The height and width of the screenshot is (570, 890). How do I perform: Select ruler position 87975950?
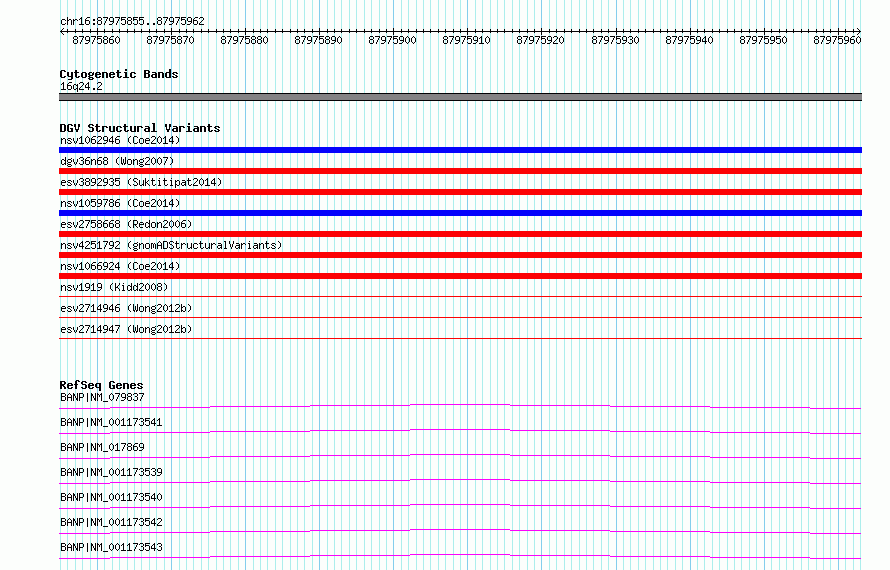(763, 40)
